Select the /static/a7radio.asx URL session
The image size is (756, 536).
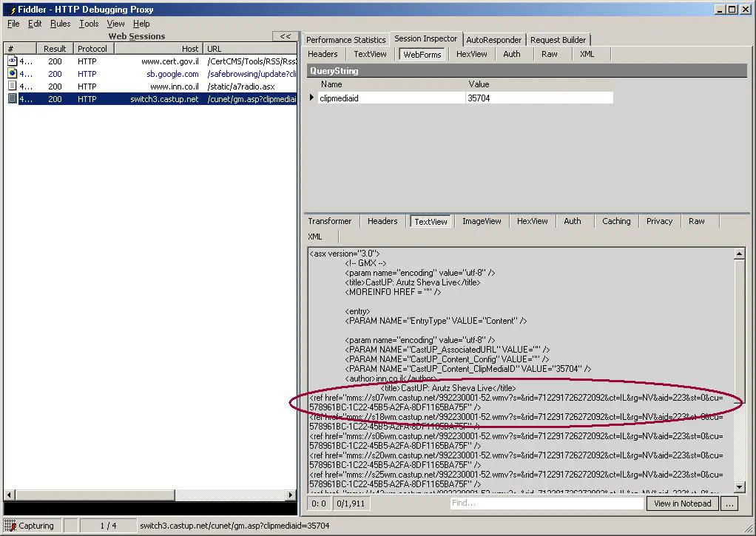point(241,86)
